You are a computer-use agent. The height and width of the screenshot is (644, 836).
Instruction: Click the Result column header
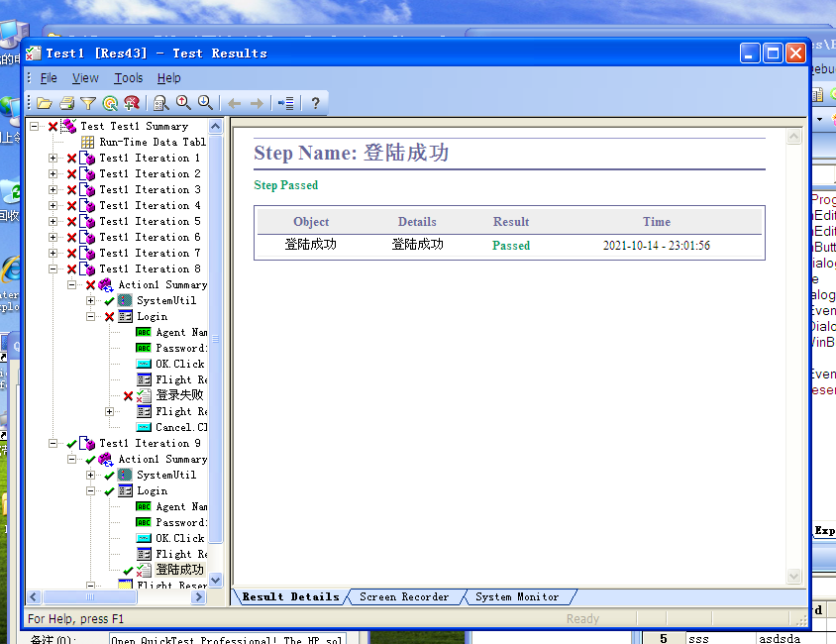click(511, 222)
